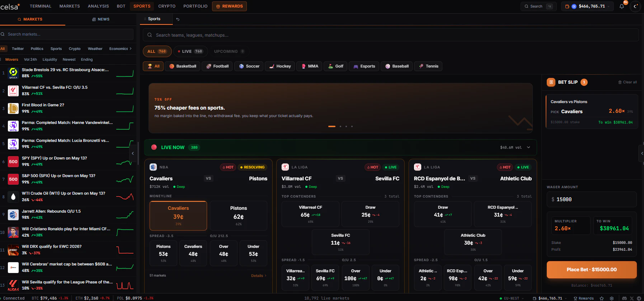Click the undo arrow next to Sports tab

(x=178, y=19)
